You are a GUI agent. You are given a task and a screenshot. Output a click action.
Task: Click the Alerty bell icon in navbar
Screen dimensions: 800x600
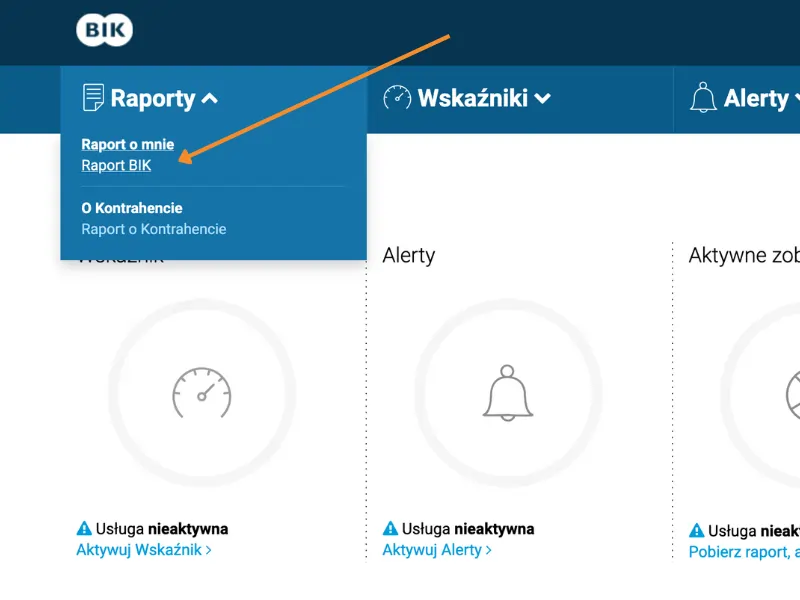point(703,98)
